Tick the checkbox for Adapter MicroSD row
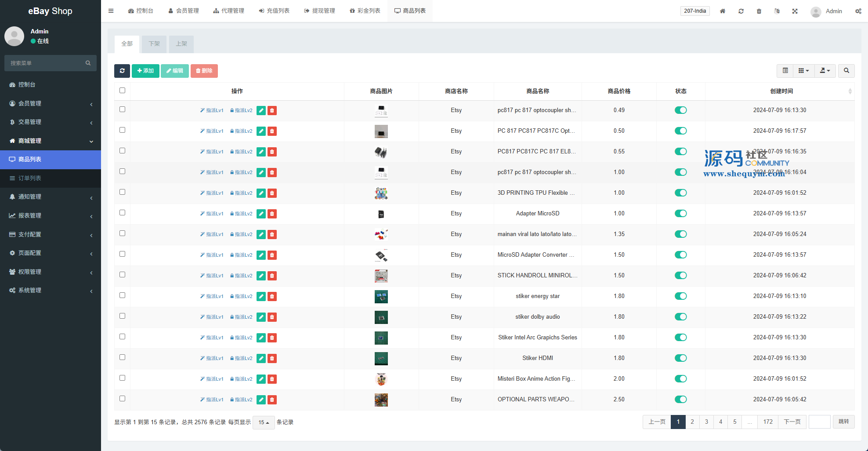This screenshot has width=868, height=451. (x=123, y=213)
